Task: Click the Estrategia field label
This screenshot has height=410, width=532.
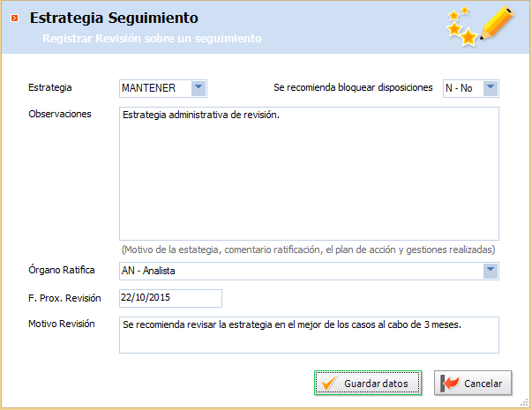Action: coord(50,87)
